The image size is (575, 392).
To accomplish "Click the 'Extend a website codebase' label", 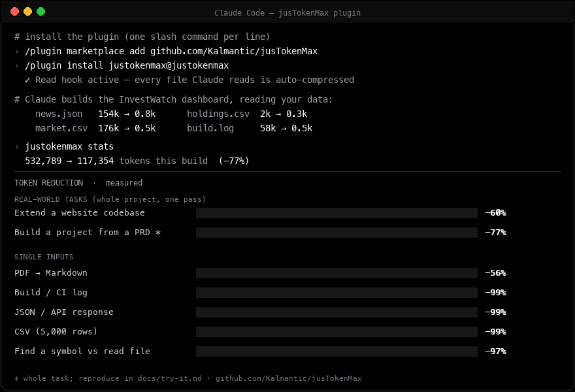I will pyautogui.click(x=80, y=213).
